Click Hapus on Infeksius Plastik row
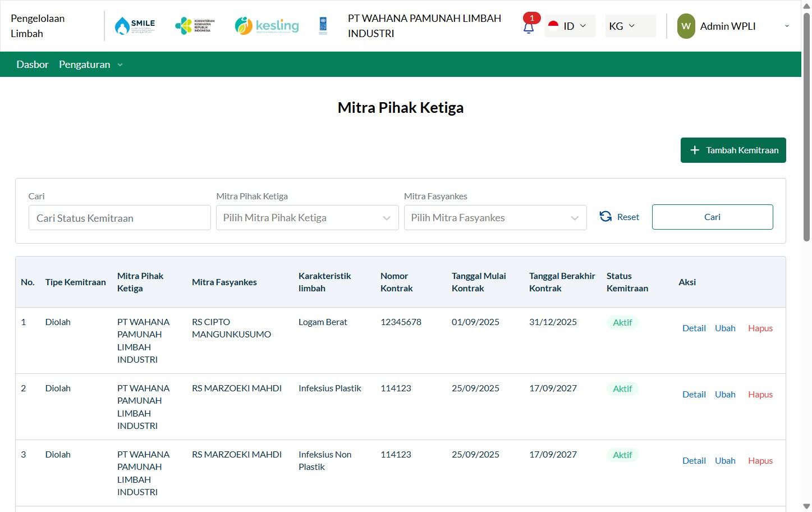 (x=760, y=395)
